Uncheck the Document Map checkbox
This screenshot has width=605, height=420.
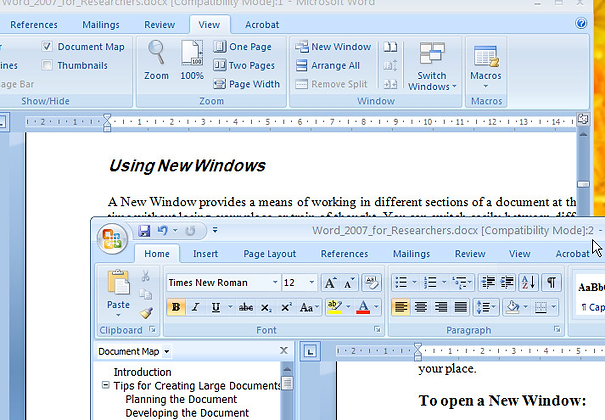(47, 47)
